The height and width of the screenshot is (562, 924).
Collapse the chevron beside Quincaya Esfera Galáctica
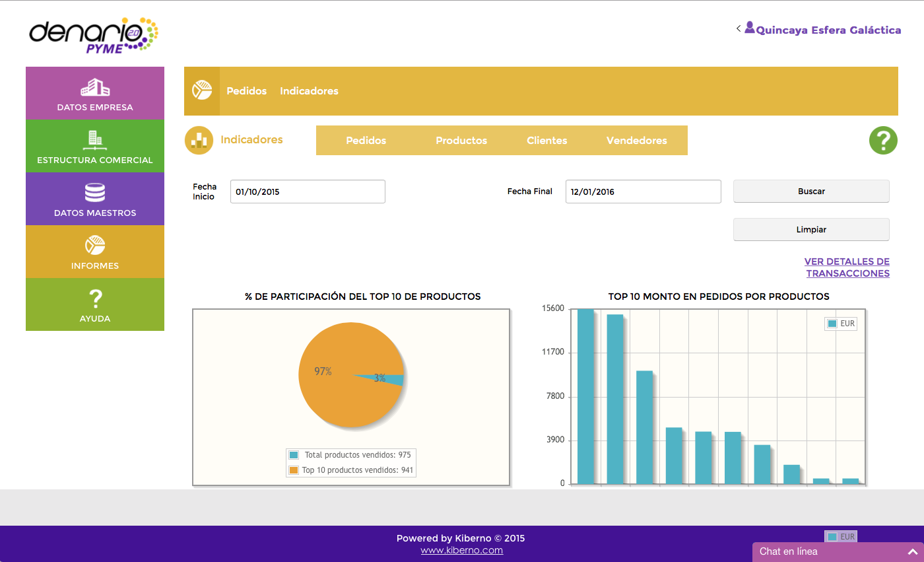(x=738, y=28)
